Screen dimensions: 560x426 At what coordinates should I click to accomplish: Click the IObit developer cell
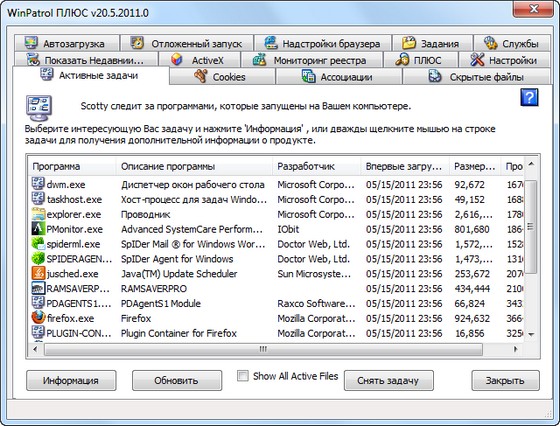pyautogui.click(x=288, y=229)
